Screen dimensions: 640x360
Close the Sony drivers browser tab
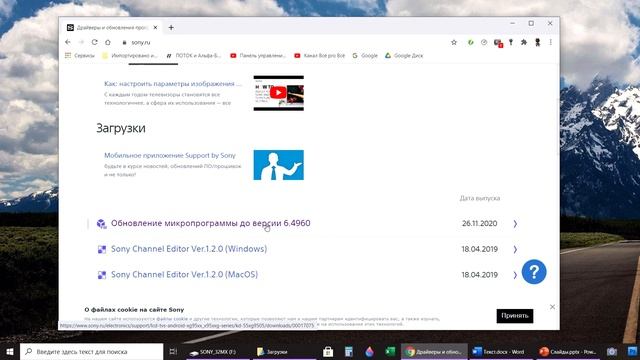tap(155, 27)
